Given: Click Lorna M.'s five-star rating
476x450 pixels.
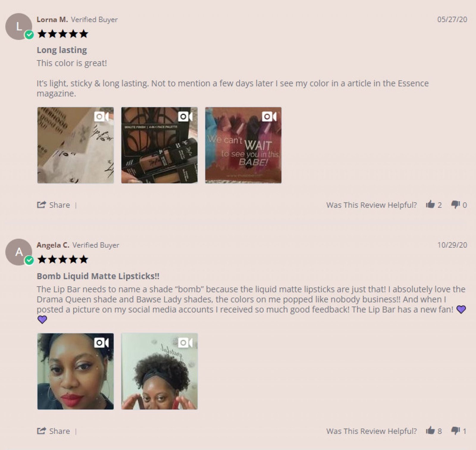Looking at the screenshot, I should point(63,34).
